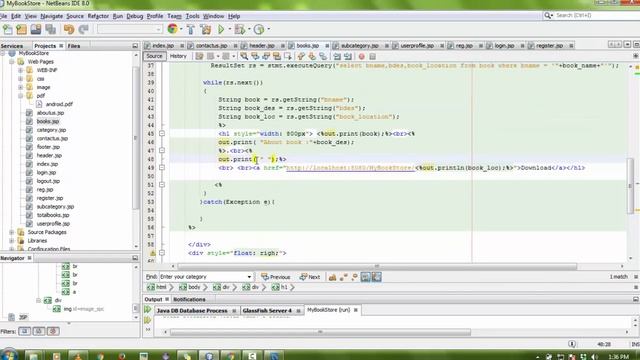Open the Find text history dropdown

click(x=249, y=277)
